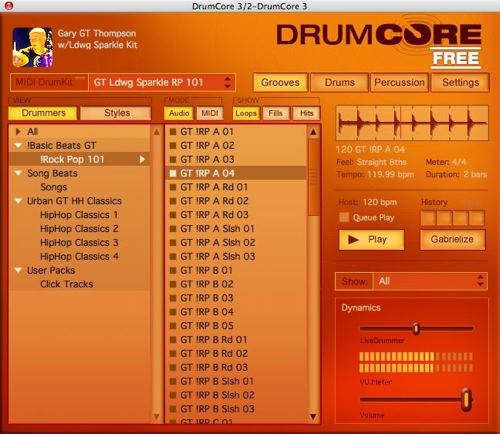The height and width of the screenshot is (434, 500).
Task: Click the Gabrielize button
Action: coord(452,239)
